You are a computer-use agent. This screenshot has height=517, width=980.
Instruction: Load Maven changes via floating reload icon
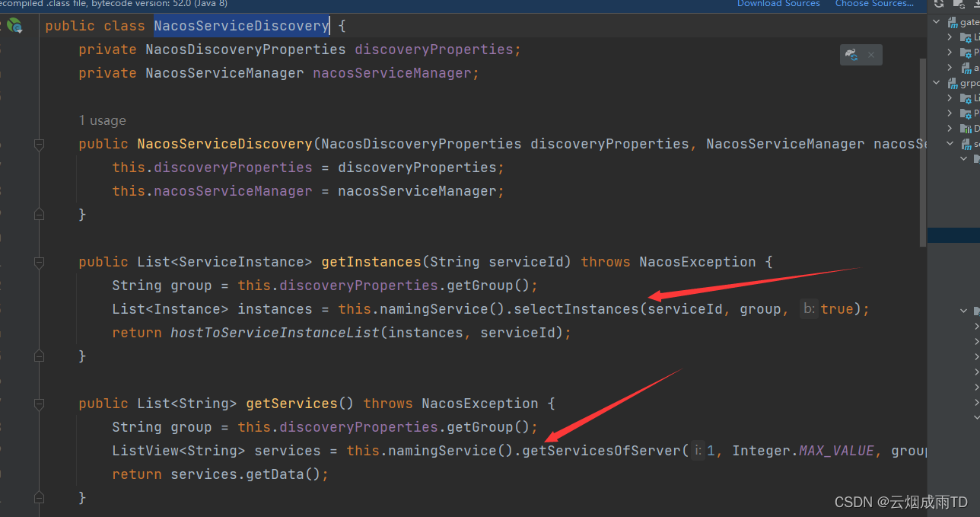pos(852,55)
